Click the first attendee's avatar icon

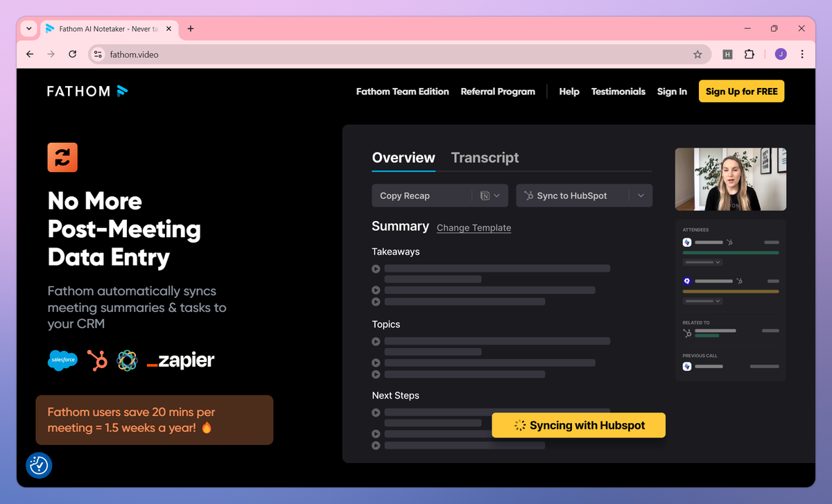pos(687,243)
